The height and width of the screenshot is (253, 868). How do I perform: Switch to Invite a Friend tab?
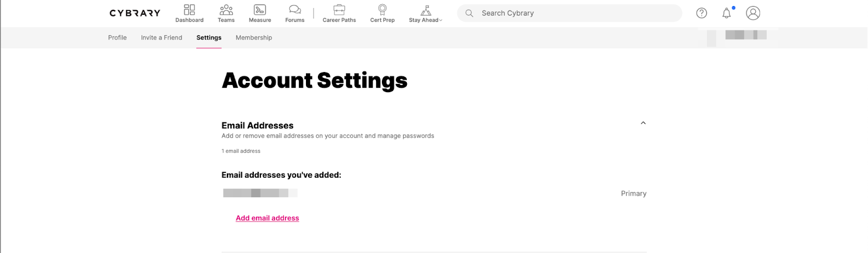pos(162,37)
